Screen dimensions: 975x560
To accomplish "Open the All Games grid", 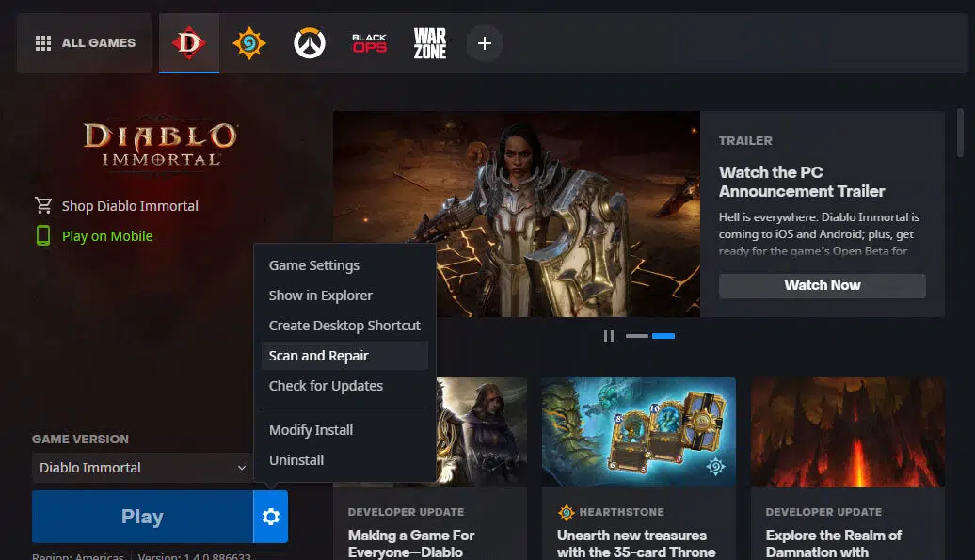I will (x=85, y=43).
